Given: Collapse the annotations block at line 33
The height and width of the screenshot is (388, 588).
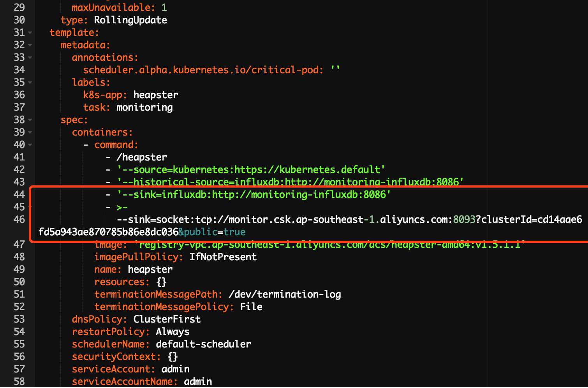Looking at the screenshot, I should click(x=30, y=58).
